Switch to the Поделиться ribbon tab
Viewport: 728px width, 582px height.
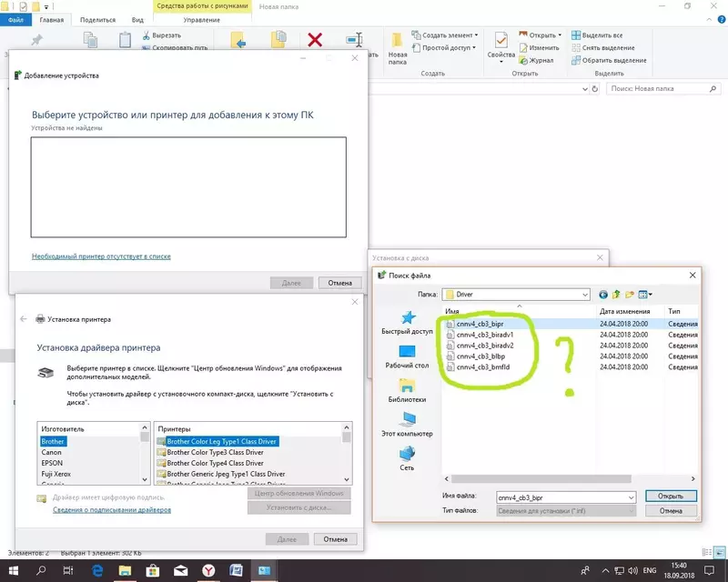point(97,20)
